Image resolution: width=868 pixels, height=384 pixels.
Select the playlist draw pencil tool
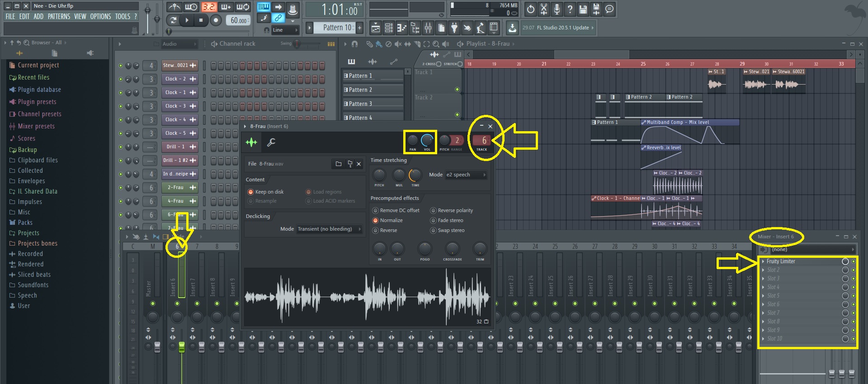click(369, 44)
